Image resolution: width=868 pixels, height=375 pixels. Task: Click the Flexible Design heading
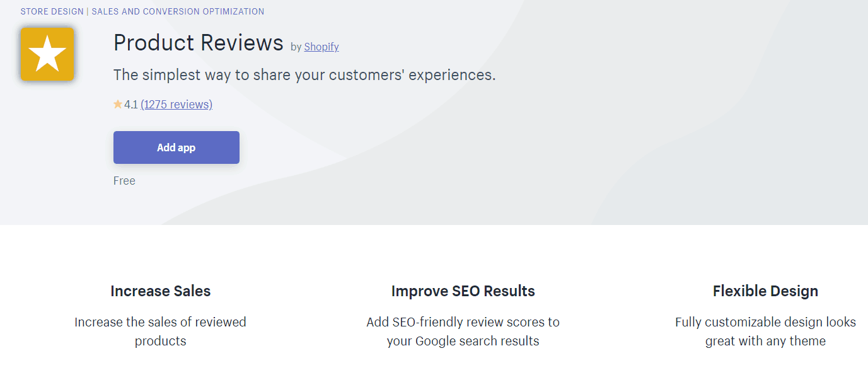tap(765, 291)
